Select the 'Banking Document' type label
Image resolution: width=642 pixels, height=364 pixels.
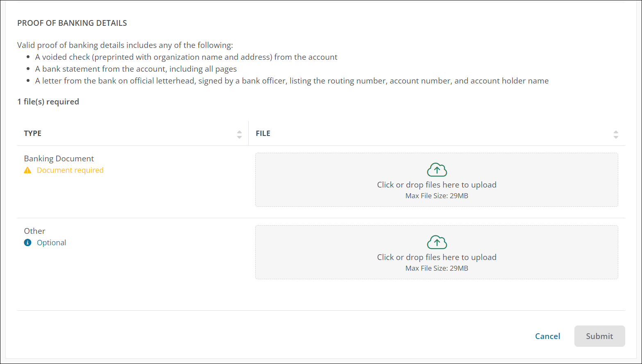(59, 158)
